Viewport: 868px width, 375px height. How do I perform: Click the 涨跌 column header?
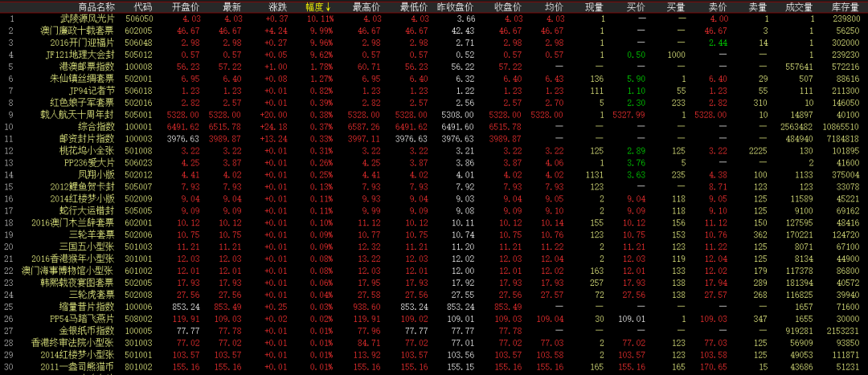coord(278,7)
